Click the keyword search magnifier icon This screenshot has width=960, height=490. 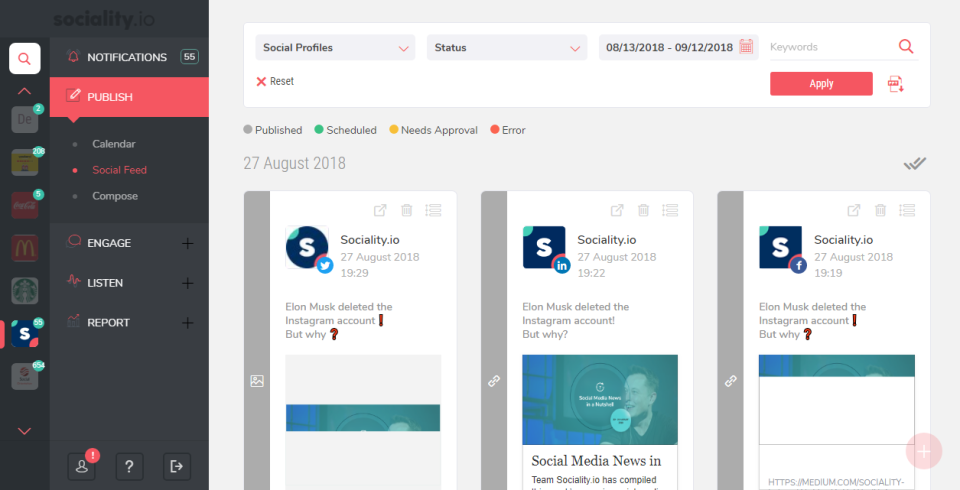pos(906,46)
